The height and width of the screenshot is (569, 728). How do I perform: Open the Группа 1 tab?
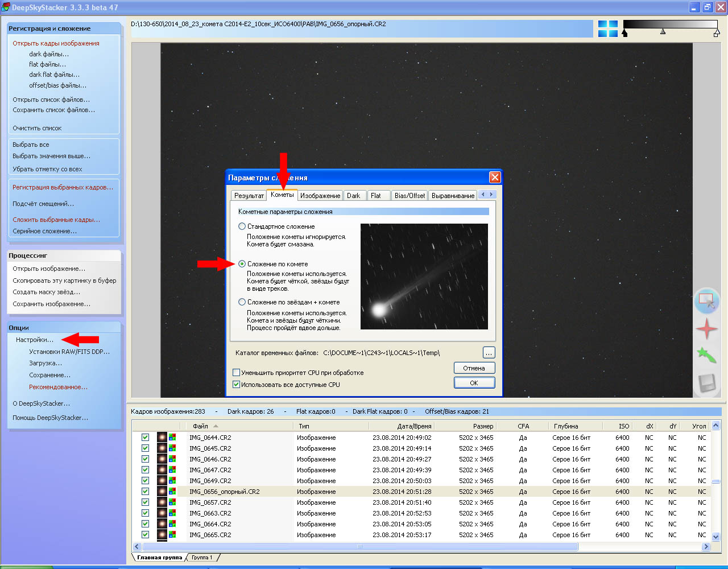(x=202, y=558)
